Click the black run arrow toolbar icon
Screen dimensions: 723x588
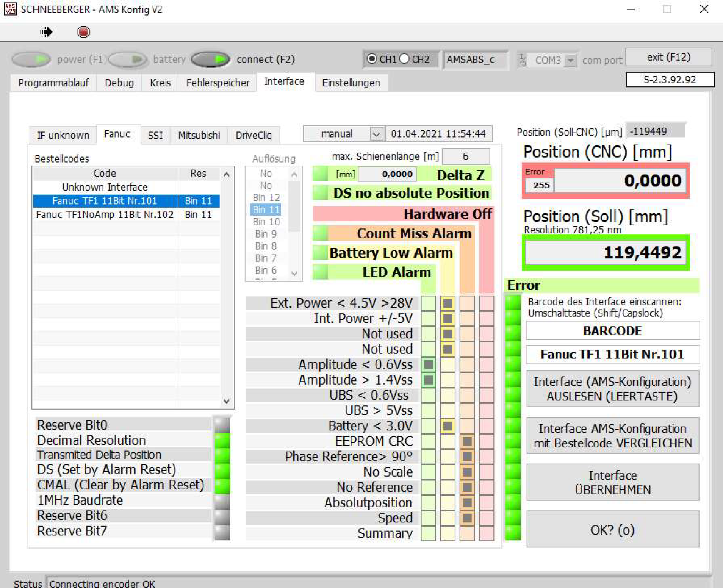(x=46, y=32)
